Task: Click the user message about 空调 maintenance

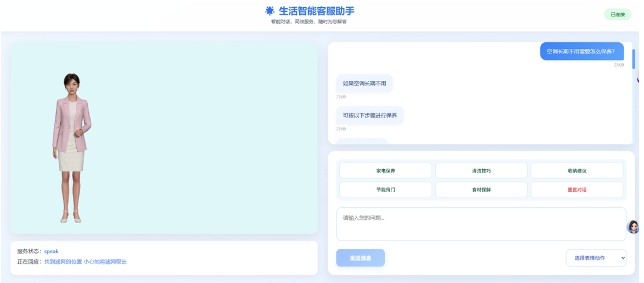Action: tap(581, 51)
